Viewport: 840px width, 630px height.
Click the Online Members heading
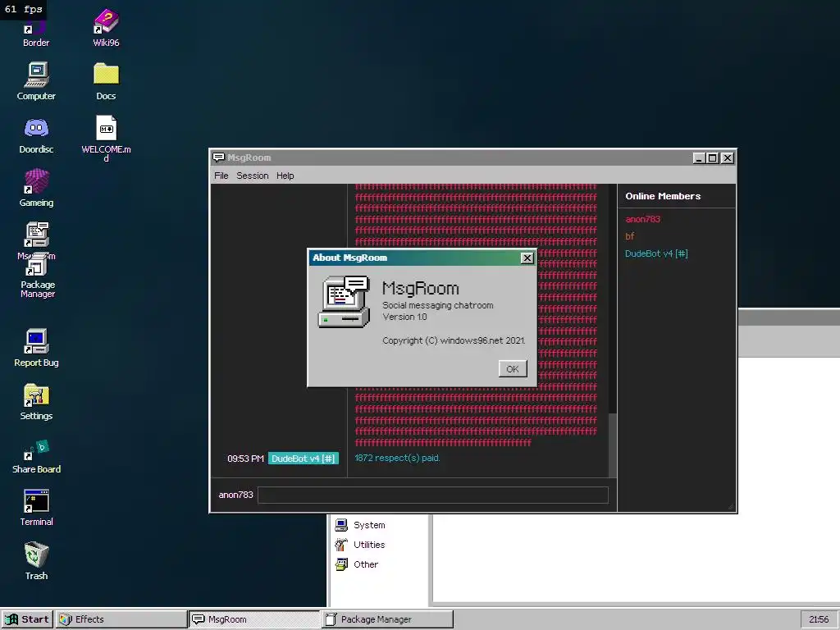(x=663, y=196)
